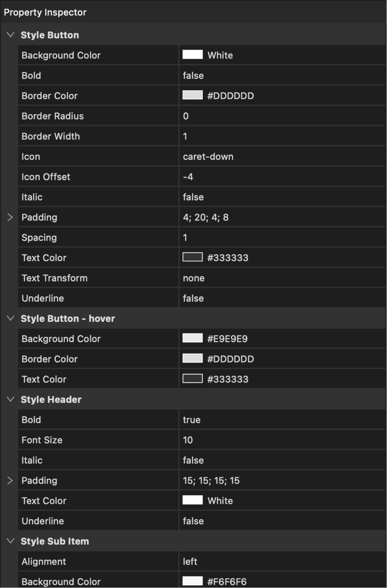Viewport: 387px width, 588px height.
Task: Expand Padding row under Style Header
Action: [x=10, y=480]
